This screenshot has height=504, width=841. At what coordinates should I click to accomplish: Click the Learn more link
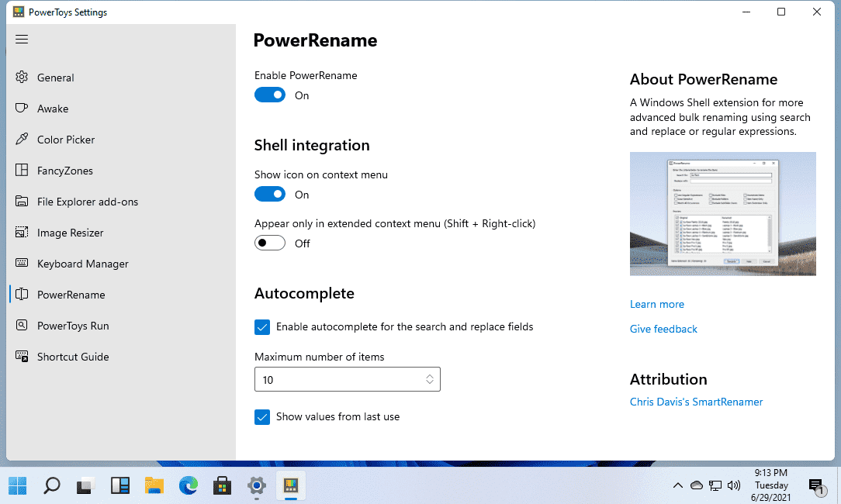coord(656,304)
